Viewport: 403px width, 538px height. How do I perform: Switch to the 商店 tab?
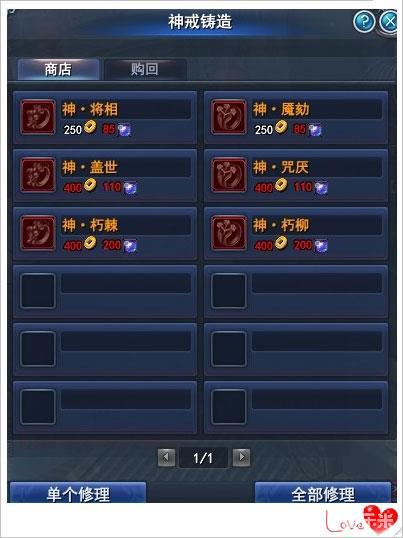[58, 69]
